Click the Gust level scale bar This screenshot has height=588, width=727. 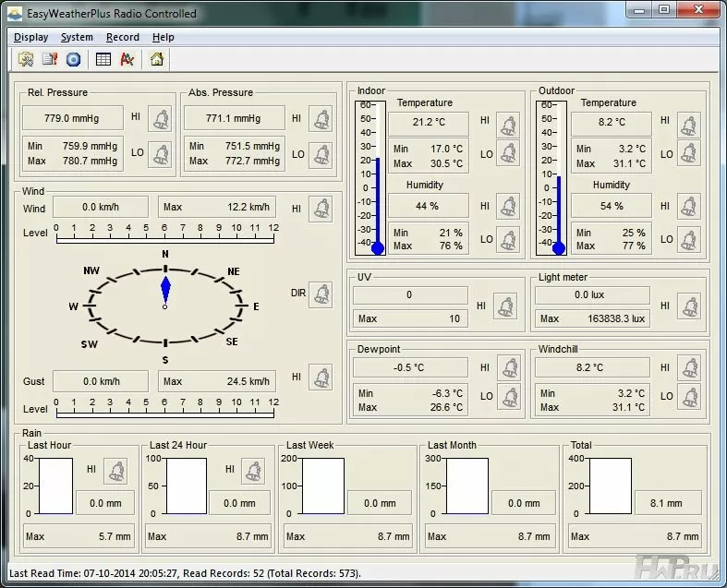(x=165, y=414)
